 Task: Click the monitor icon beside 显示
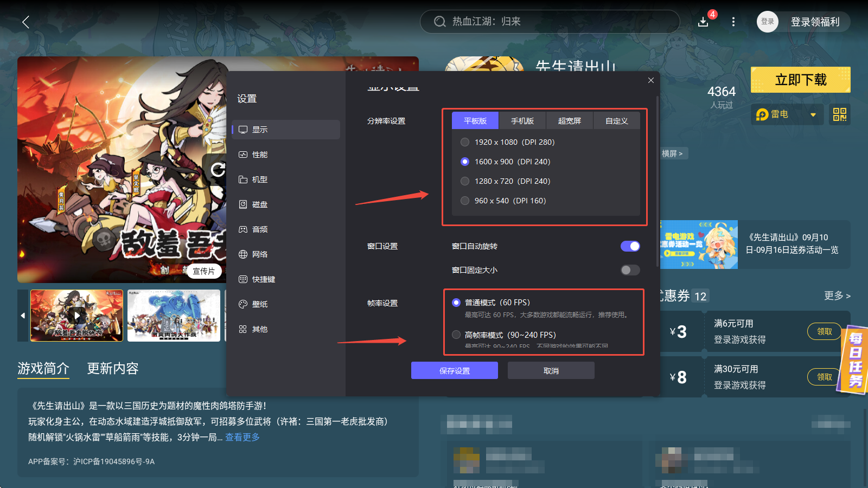coord(243,130)
